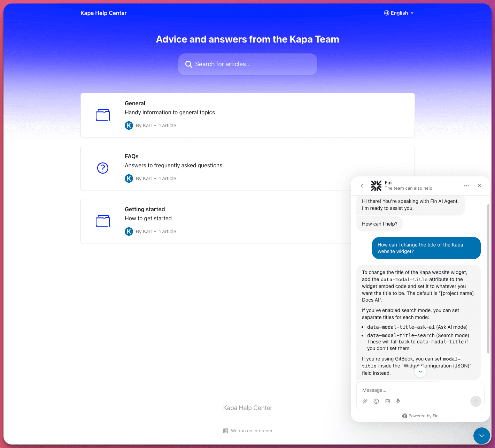The image size is (495, 448).
Task: Click the Kapa Help Center header link
Action: [103, 13]
